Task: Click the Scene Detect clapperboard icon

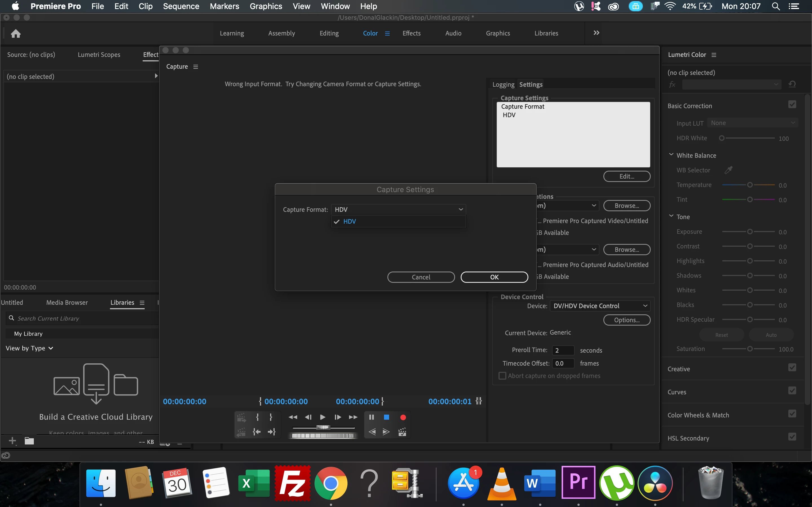Action: point(402,432)
